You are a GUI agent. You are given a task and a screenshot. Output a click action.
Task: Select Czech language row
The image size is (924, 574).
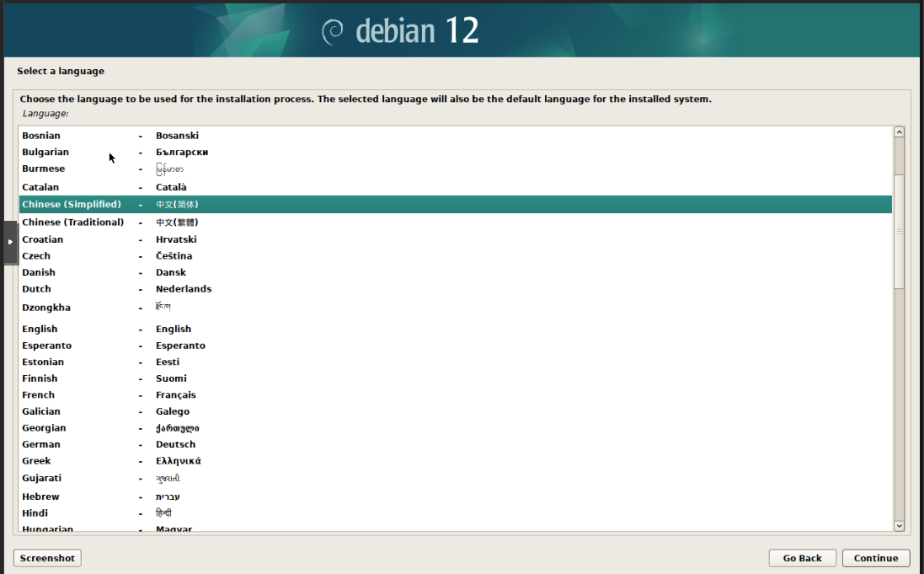[x=456, y=256]
